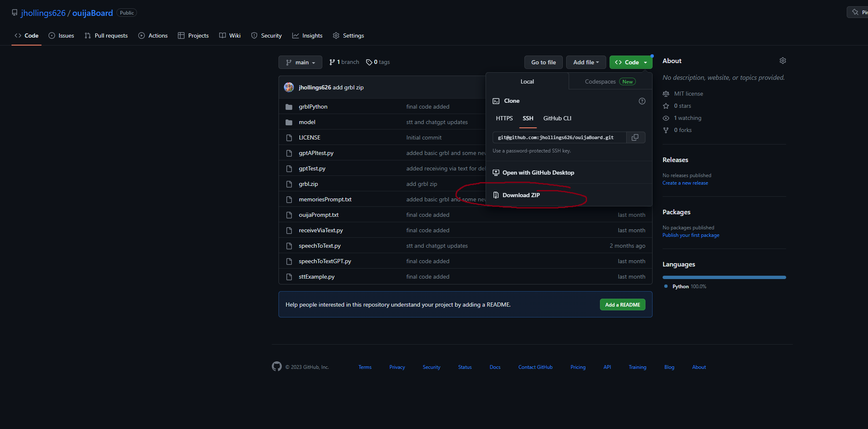868x429 pixels.
Task: Choose SSH clone method
Action: point(528,118)
